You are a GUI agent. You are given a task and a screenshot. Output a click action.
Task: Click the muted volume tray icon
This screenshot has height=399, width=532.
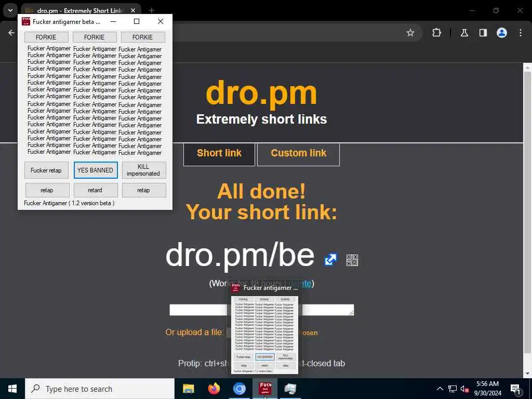click(465, 389)
